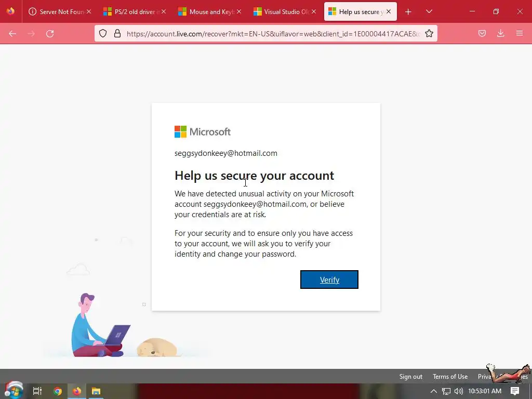This screenshot has width=532, height=399.
Task: Launch Chrome from the taskbar
Action: click(58, 391)
